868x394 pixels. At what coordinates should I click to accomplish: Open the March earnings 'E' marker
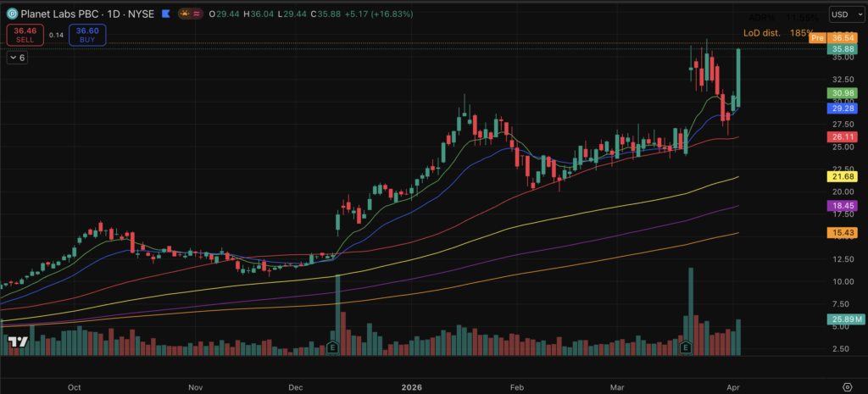[685, 347]
